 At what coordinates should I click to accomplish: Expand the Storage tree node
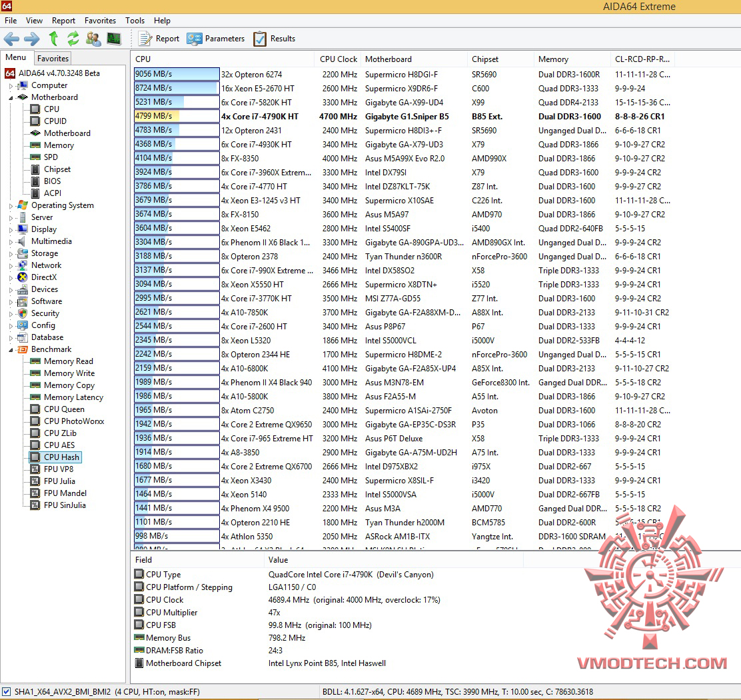click(11, 254)
